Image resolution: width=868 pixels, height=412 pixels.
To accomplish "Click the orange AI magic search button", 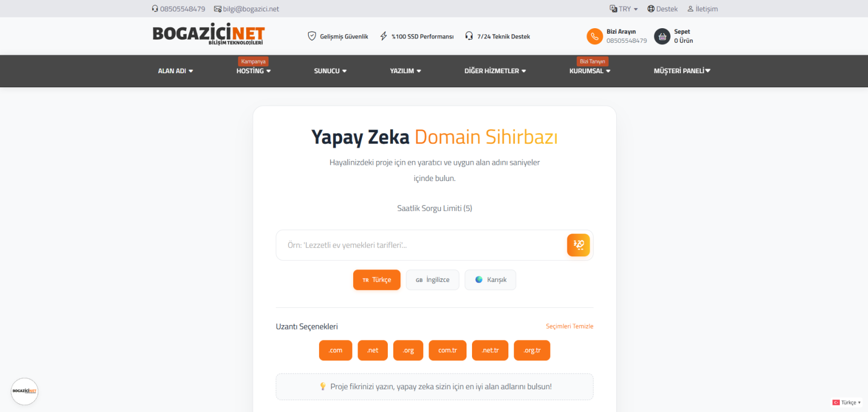I will click(578, 245).
